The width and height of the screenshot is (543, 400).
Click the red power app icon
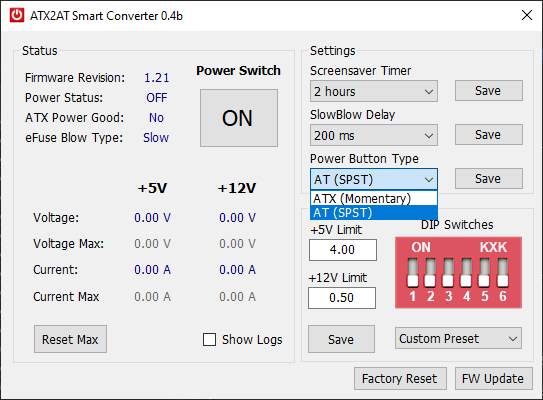17,15
